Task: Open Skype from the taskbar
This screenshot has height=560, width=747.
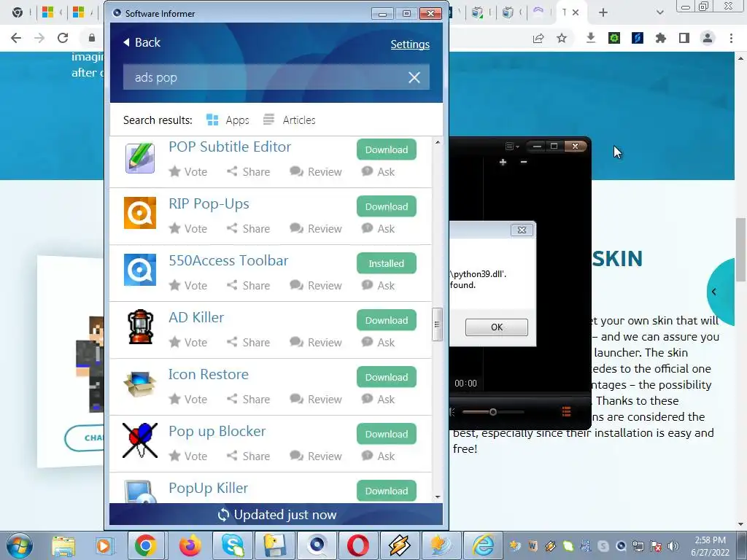Action: (233, 545)
